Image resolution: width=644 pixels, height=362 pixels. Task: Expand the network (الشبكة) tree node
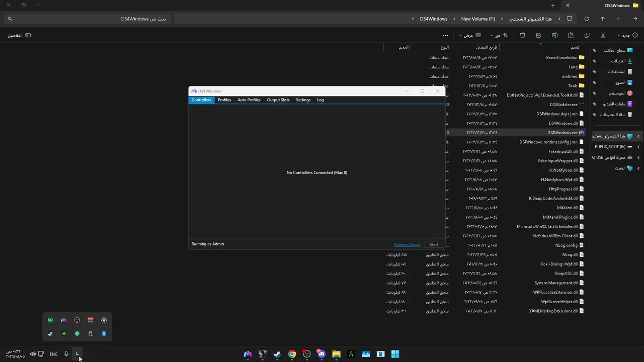[638, 168]
